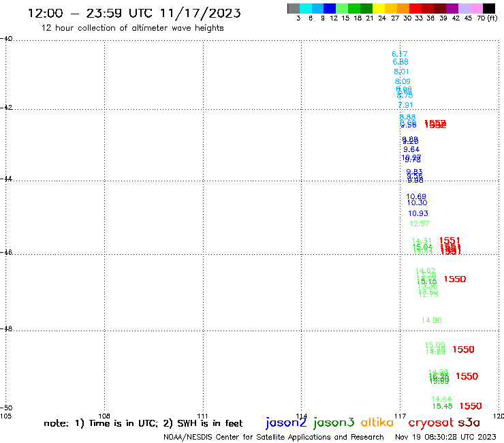Screen dimensions: 504x443
Task: Click longitude axis label 108
Action: [x=104, y=416]
